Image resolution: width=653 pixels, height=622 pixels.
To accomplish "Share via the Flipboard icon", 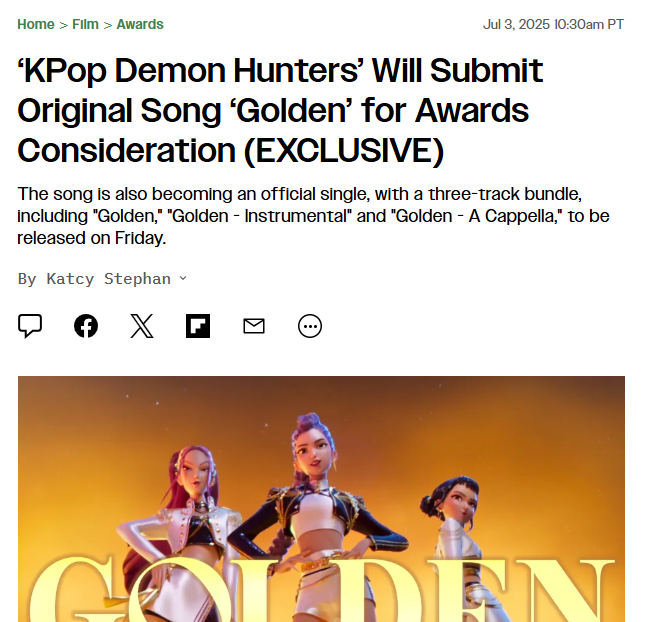I will tap(198, 326).
